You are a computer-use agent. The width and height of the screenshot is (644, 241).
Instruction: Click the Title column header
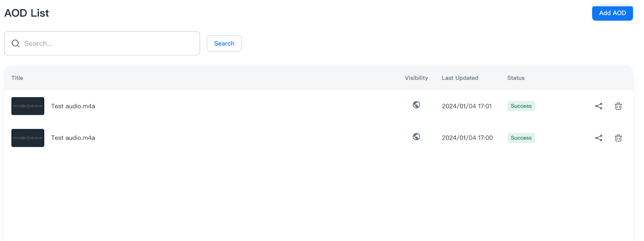click(x=17, y=78)
